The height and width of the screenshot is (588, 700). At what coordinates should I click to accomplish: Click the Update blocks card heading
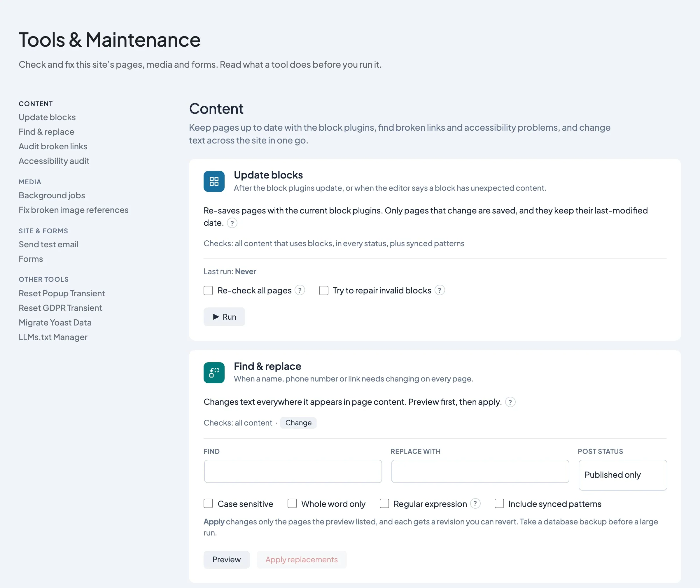pyautogui.click(x=268, y=175)
